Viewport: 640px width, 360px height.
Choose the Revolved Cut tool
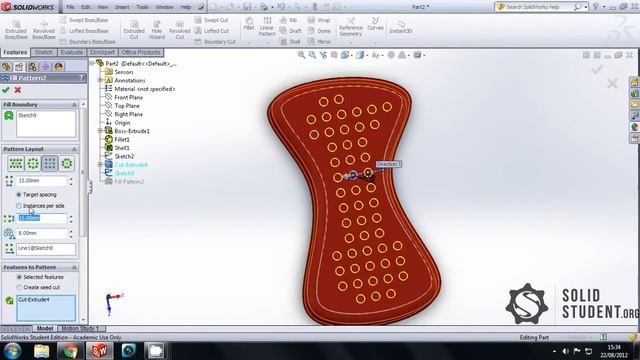180,30
